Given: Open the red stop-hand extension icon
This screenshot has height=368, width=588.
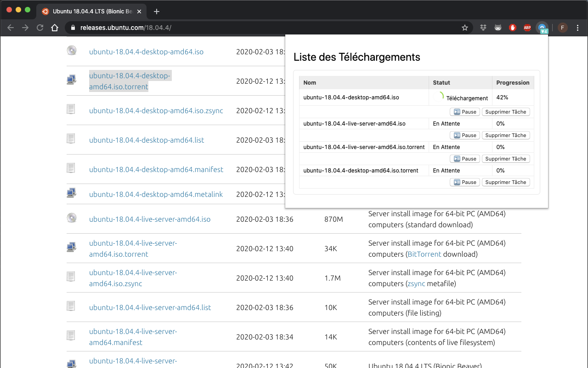Looking at the screenshot, I should pos(513,28).
